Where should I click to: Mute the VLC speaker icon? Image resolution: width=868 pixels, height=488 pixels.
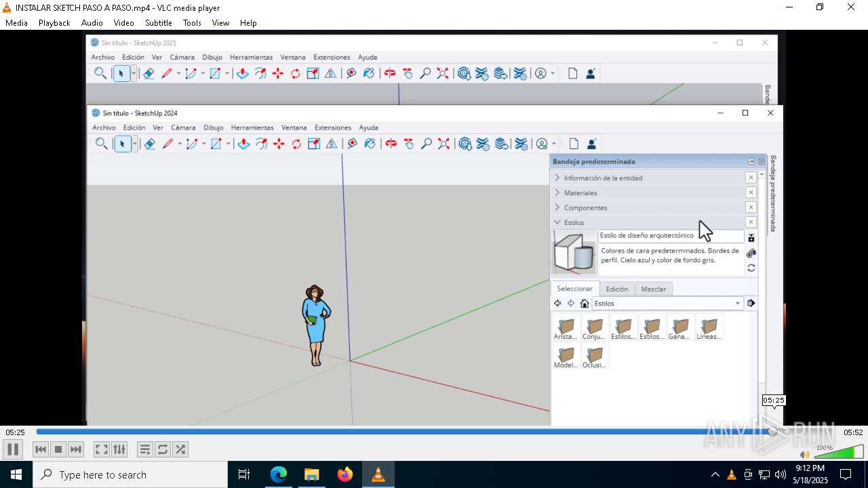[x=804, y=455]
